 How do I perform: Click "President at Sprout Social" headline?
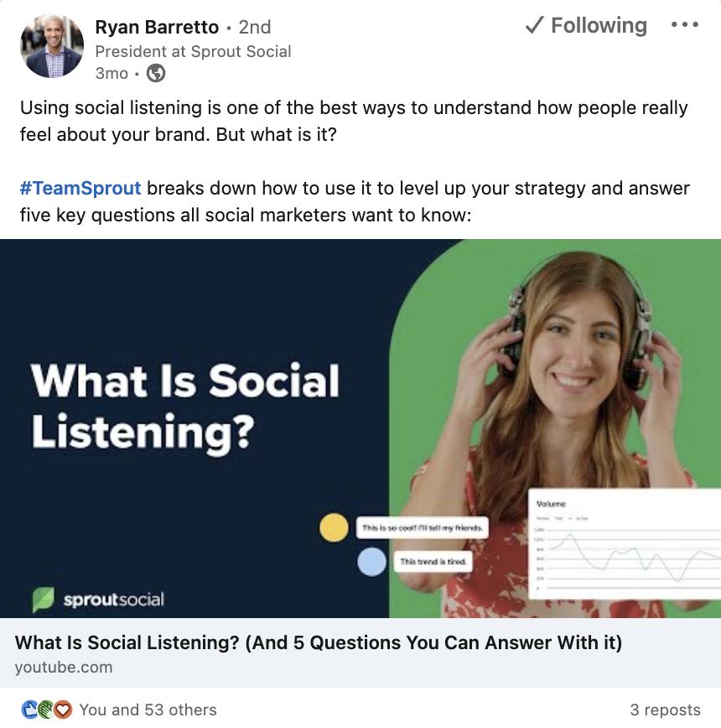pos(193,51)
